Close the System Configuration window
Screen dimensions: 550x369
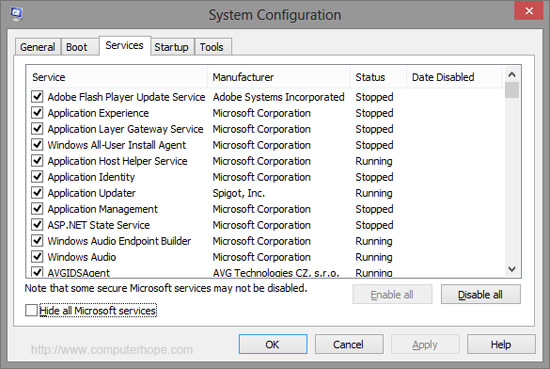[529, 11]
